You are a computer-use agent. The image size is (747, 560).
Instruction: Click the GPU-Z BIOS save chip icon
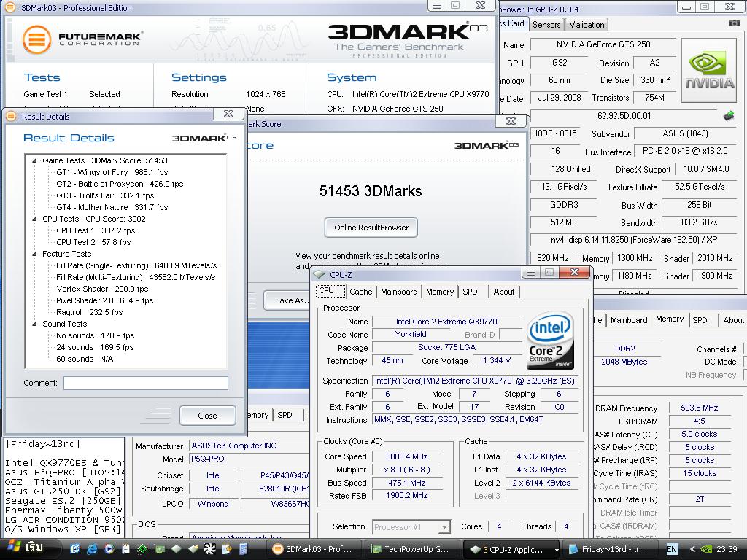click(729, 116)
